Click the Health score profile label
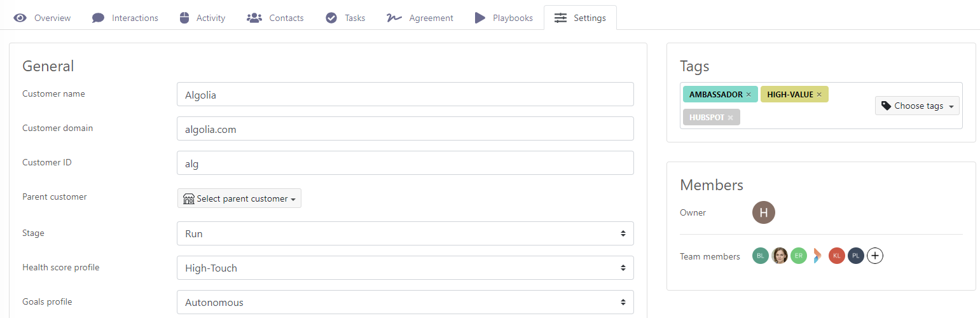 61,267
